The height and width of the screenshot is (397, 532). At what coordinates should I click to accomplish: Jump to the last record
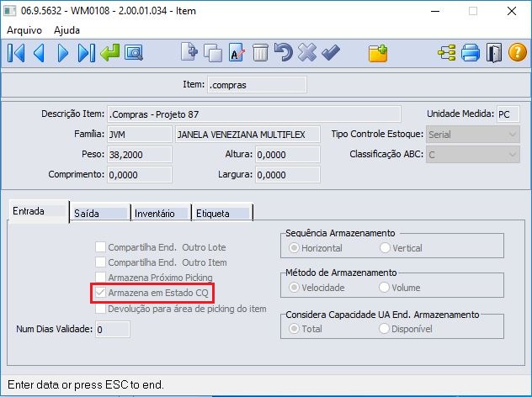pyautogui.click(x=86, y=53)
